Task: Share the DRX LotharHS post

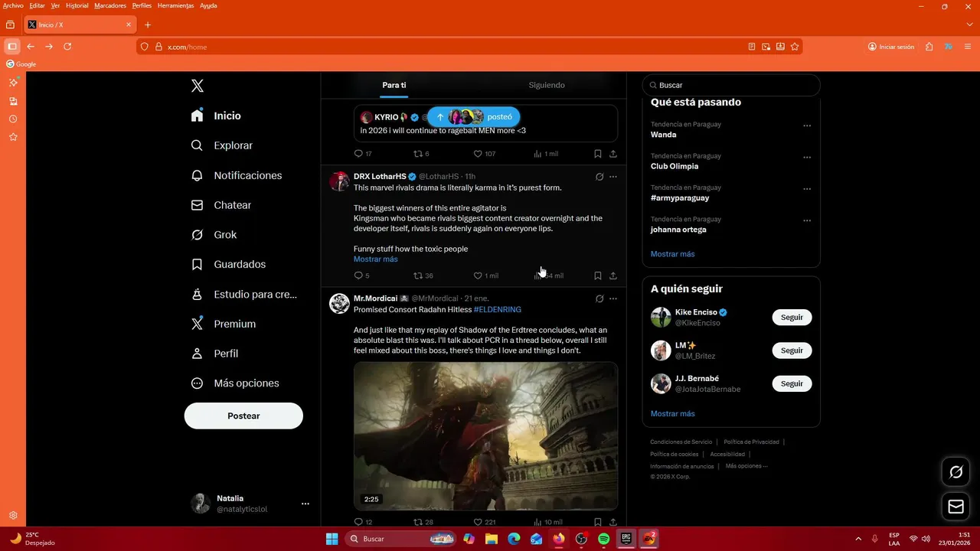Action: click(613, 275)
